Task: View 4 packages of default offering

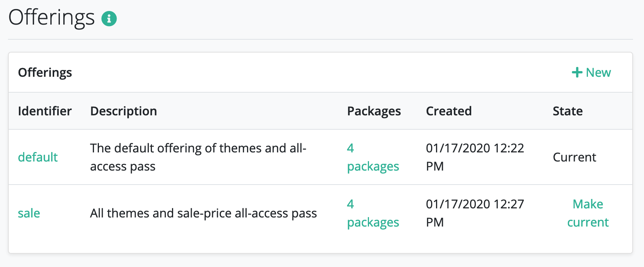Action: pos(373,157)
